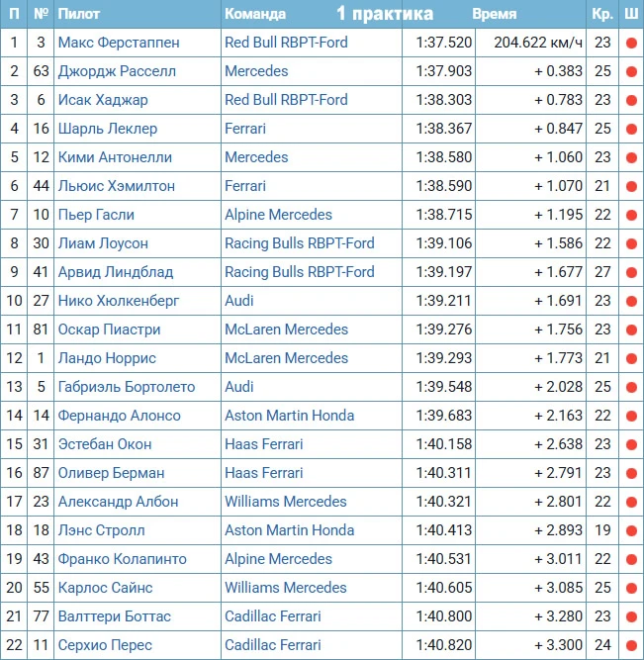
Task: Click red tyre dot in Оливер Берман row
Action: click(631, 473)
